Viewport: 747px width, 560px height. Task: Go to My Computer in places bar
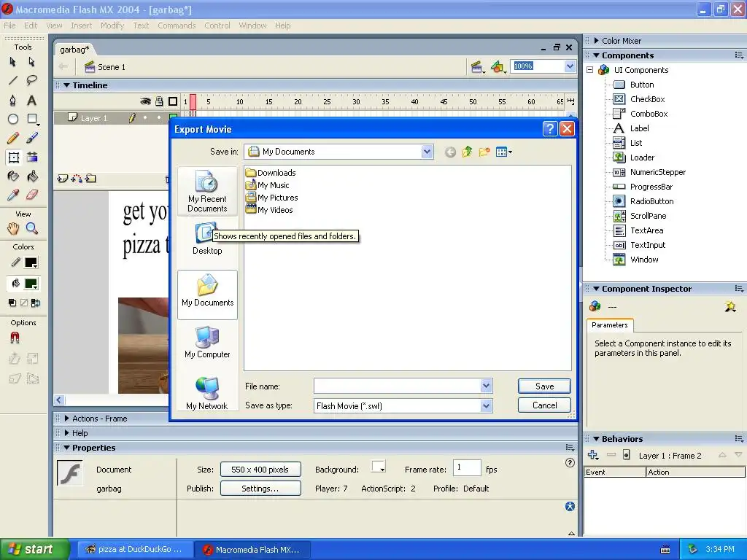207,342
